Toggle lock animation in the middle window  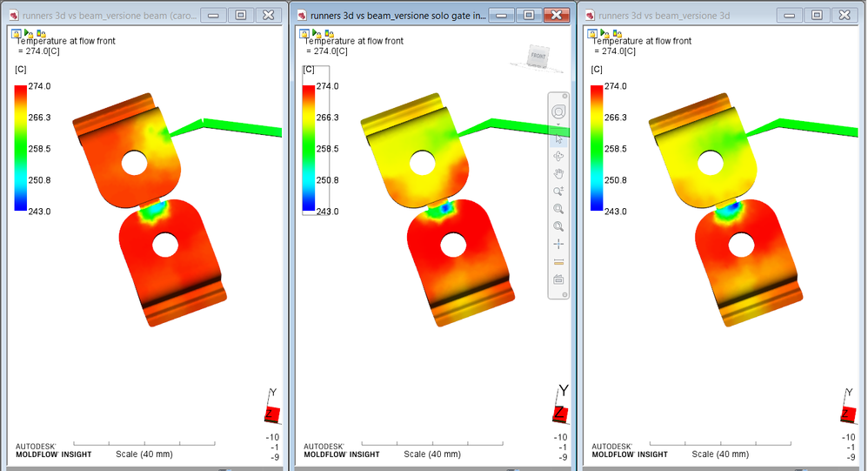[x=317, y=34]
